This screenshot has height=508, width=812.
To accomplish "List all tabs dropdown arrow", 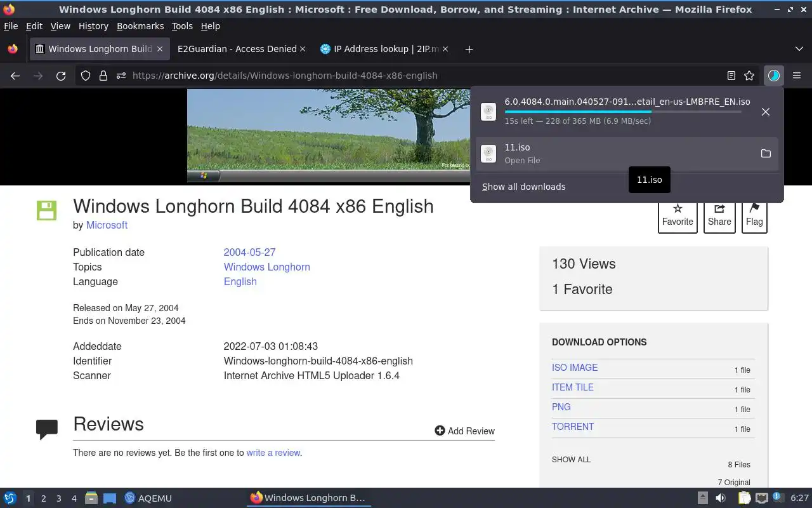I will (x=799, y=49).
